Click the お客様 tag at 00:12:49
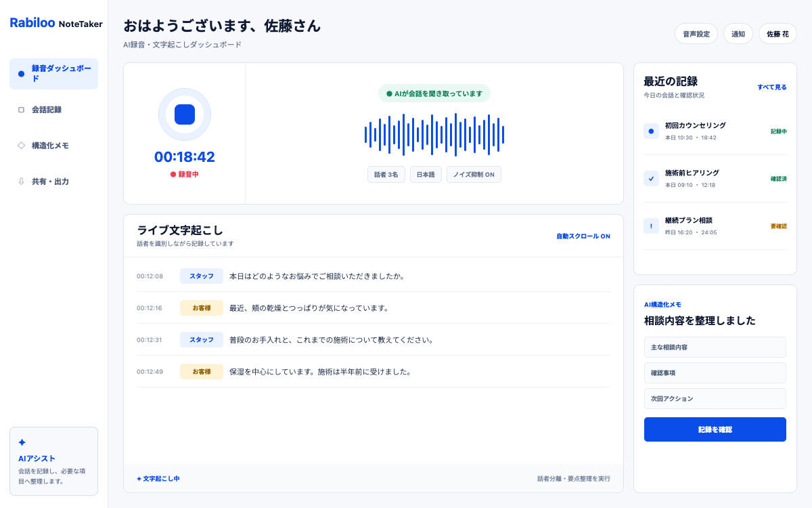This screenshot has height=508, width=812. (x=202, y=372)
